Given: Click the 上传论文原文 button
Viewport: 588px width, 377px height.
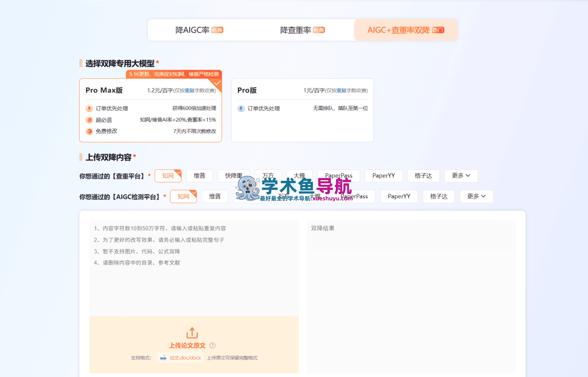Looking at the screenshot, I should tap(187, 345).
